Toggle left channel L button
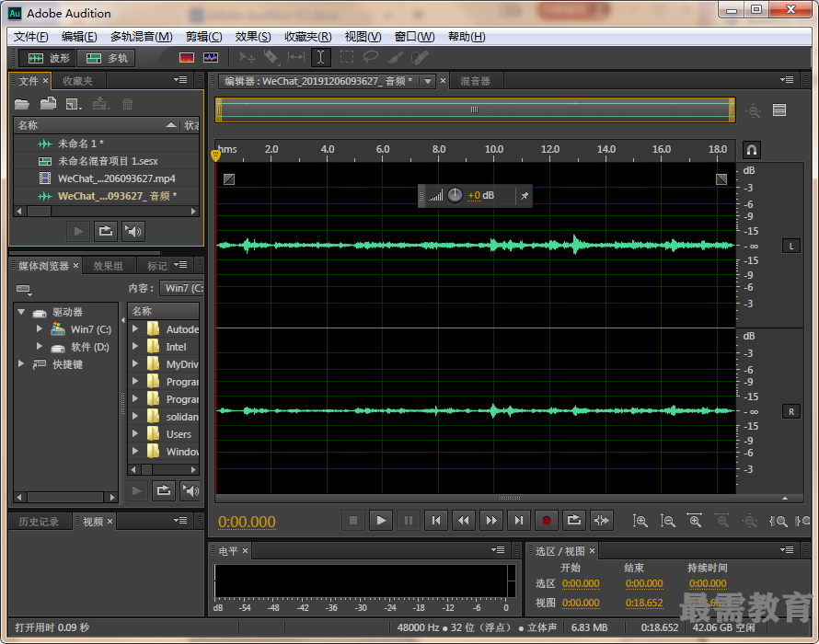 click(x=791, y=246)
